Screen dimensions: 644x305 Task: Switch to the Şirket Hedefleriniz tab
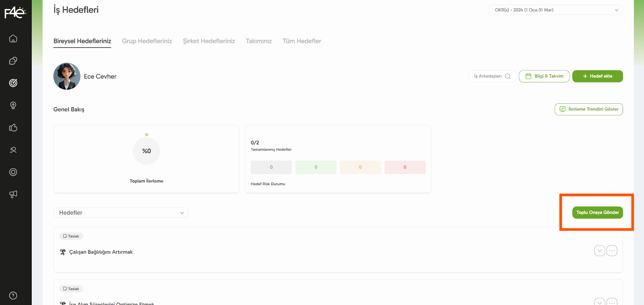point(209,41)
